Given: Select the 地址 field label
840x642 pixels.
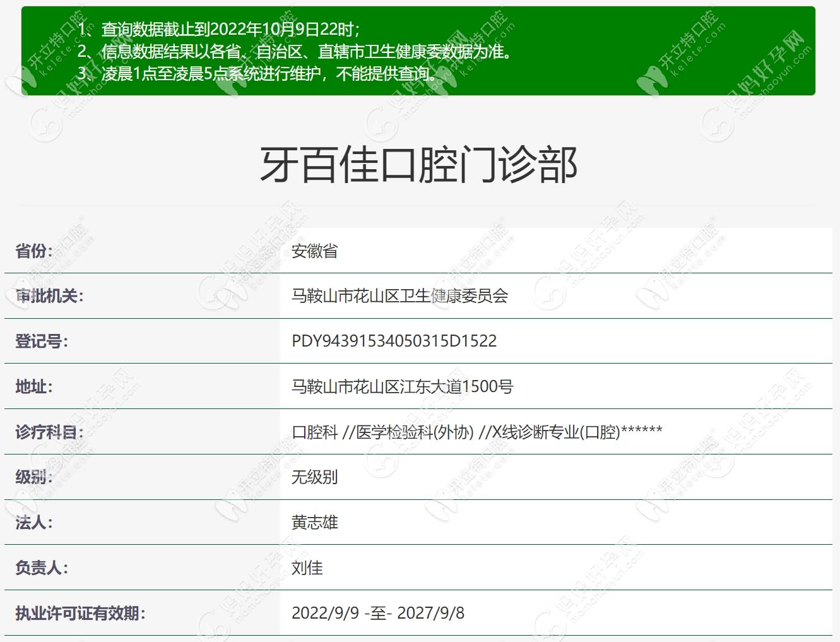Looking at the screenshot, I should pos(34,386).
